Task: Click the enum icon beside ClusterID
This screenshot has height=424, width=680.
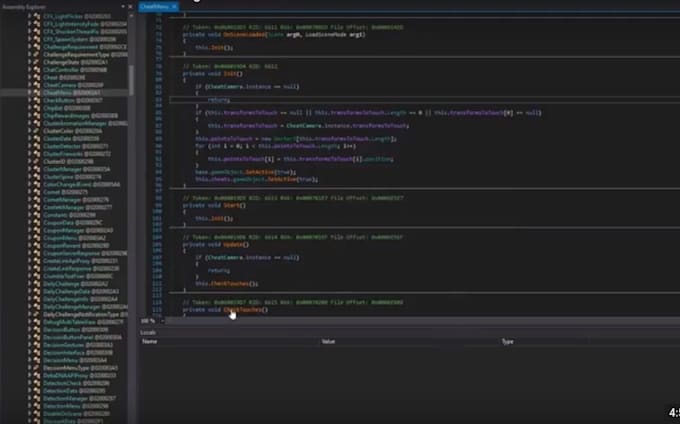Action: (37, 162)
